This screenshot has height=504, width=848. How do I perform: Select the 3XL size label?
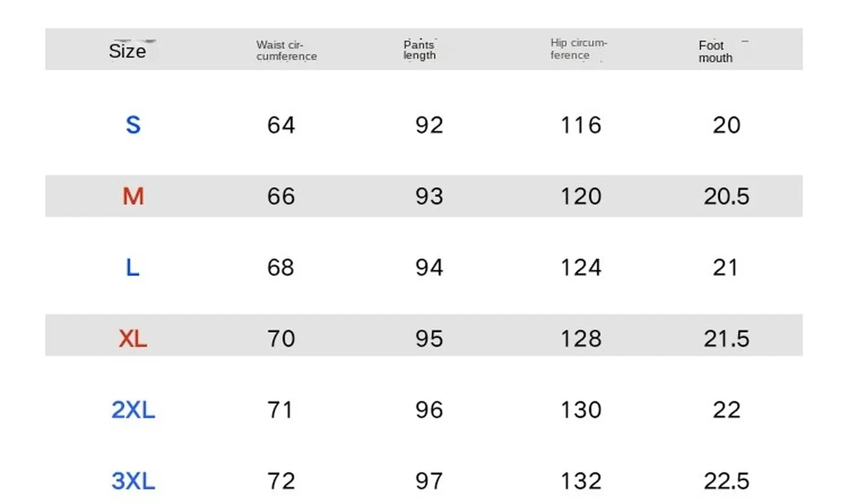coord(133,482)
